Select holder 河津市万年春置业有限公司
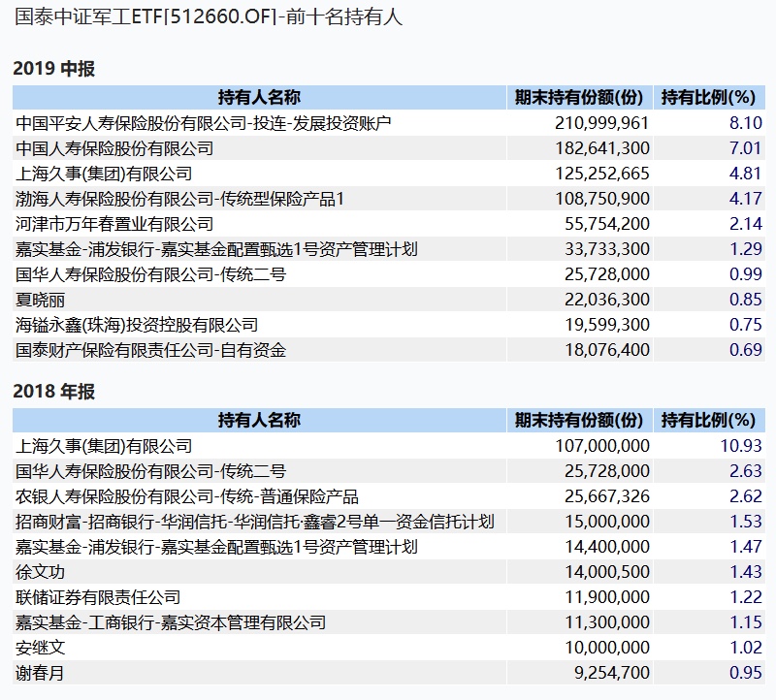This screenshot has width=776, height=700. click(x=114, y=224)
